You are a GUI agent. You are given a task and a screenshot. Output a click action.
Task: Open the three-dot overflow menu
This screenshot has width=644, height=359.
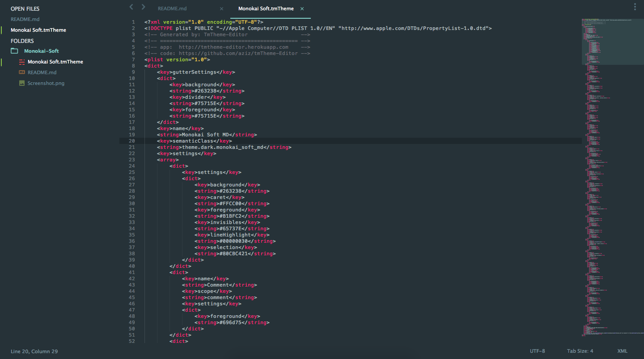point(635,7)
